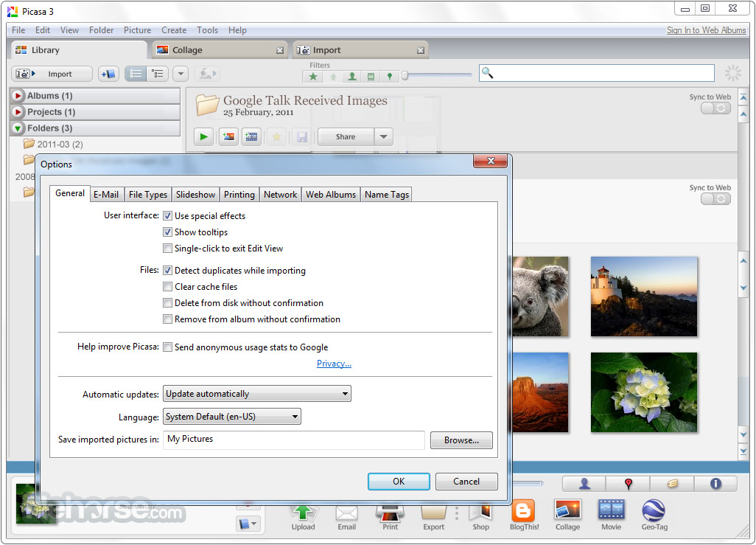Viewport: 756px width, 545px height.
Task: Click the Movie icon in bottom tray
Action: tap(612, 516)
